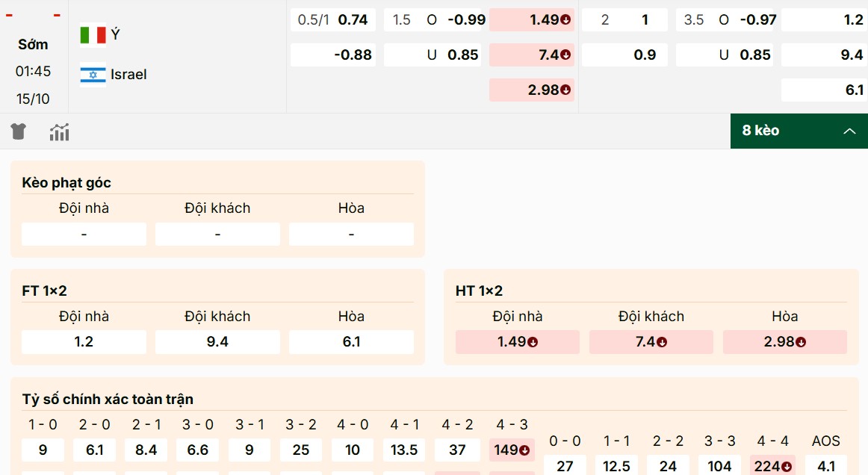Select the AOS correct score option
Viewport: 868px width, 475px height.
pyautogui.click(x=825, y=465)
